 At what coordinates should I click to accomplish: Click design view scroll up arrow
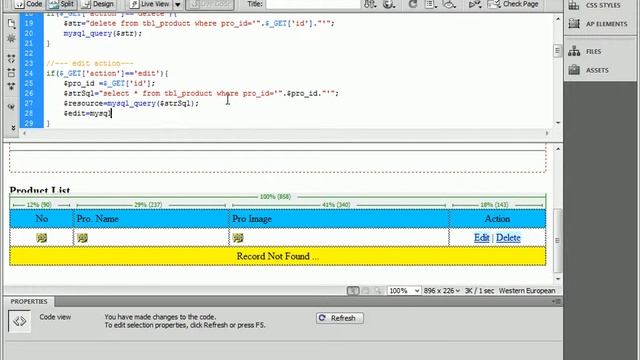tap(558, 149)
